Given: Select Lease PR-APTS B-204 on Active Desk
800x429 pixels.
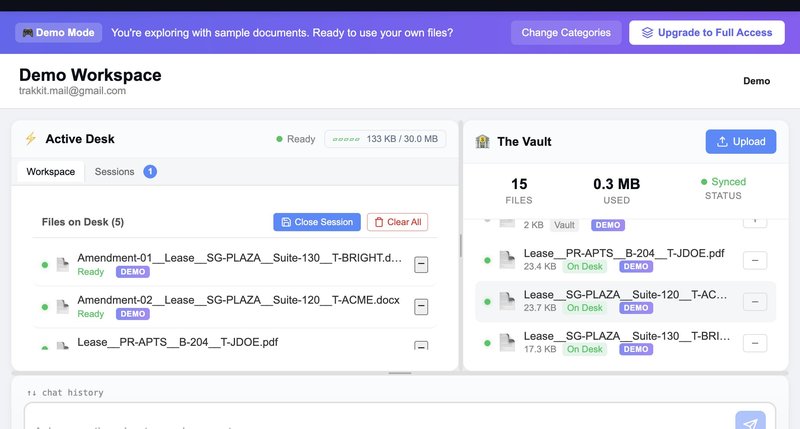Looking at the screenshot, I should [x=178, y=342].
